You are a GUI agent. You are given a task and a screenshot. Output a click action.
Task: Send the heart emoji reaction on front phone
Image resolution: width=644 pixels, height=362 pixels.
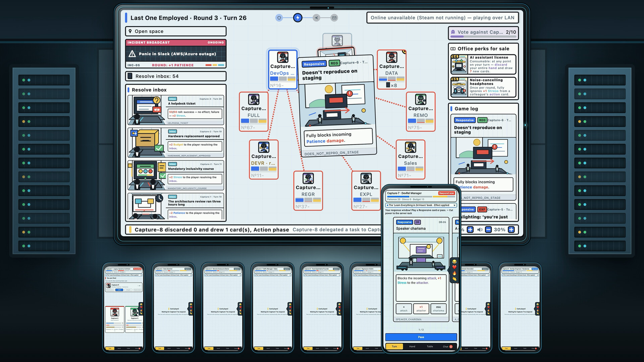point(454,267)
